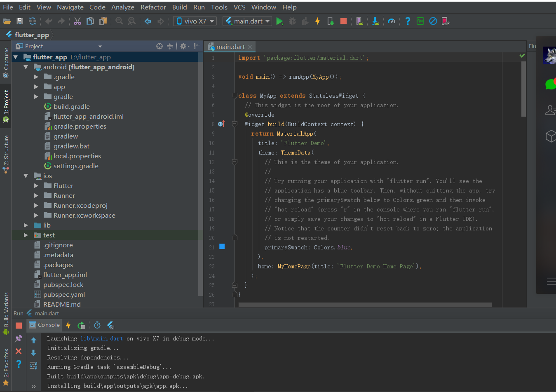Open the vivo X7 device dropdown
The height and width of the screenshot is (392, 556).
point(195,21)
